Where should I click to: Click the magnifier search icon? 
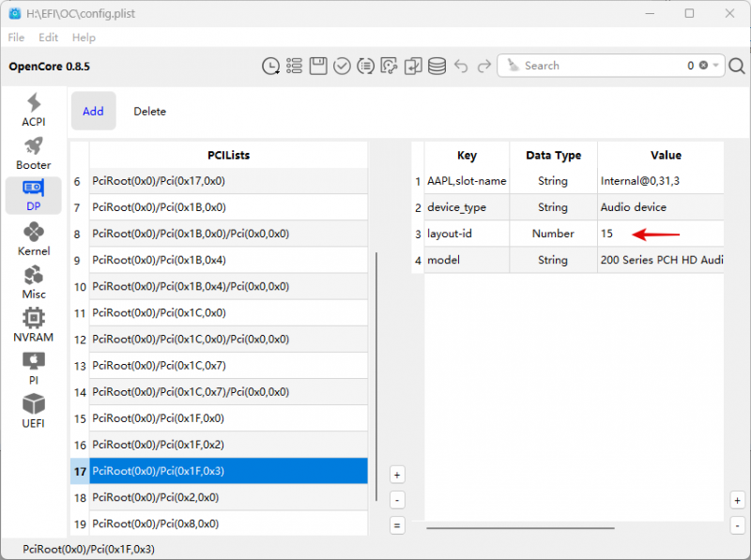click(737, 66)
